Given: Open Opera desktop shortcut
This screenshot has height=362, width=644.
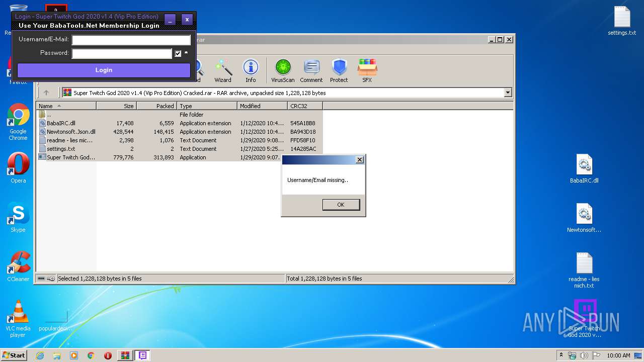Looking at the screenshot, I should pos(18,168).
